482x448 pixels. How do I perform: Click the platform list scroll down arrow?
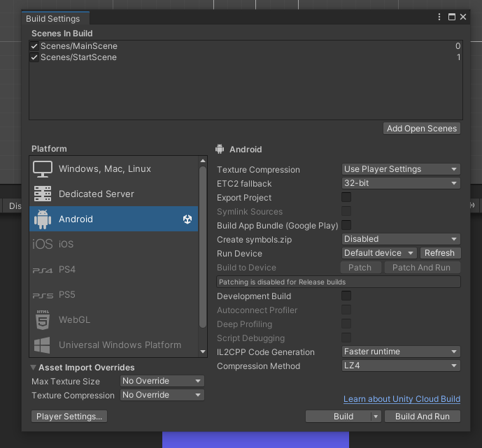[x=203, y=352]
